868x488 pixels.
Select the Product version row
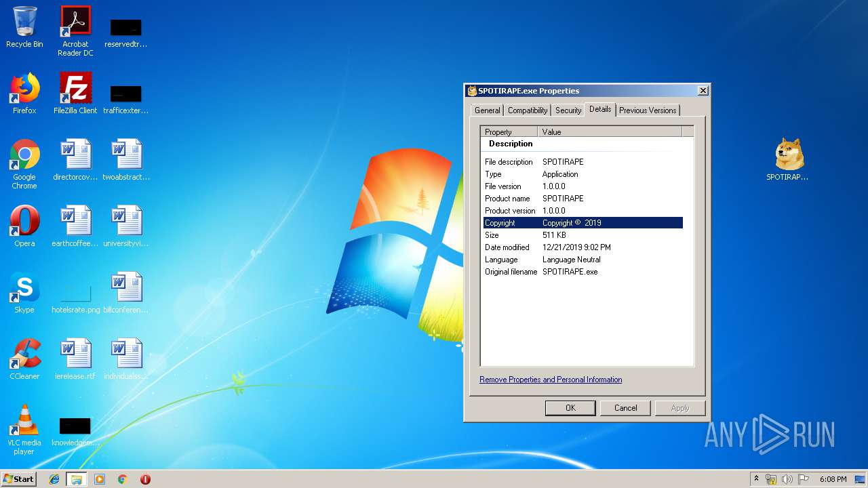click(583, 211)
